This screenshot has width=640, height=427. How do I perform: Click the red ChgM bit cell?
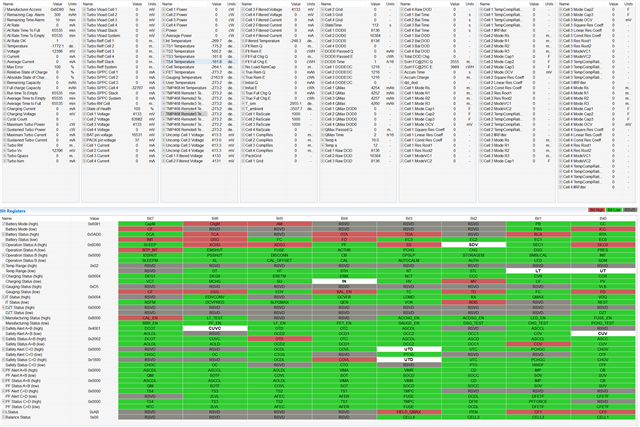tap(215, 224)
